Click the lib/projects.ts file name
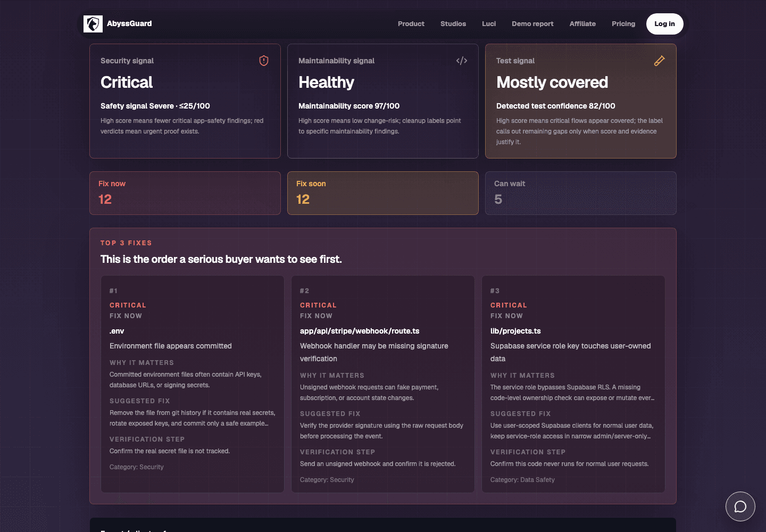The image size is (766, 532). click(515, 331)
